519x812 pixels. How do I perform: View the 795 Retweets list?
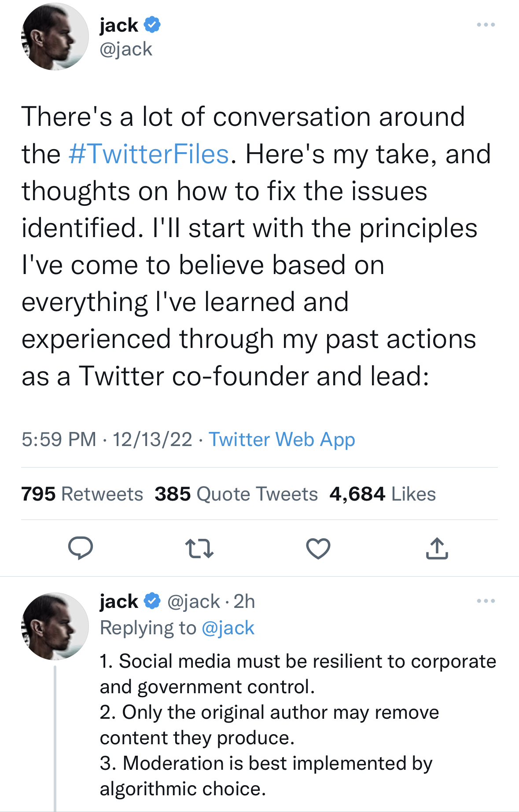[82, 494]
